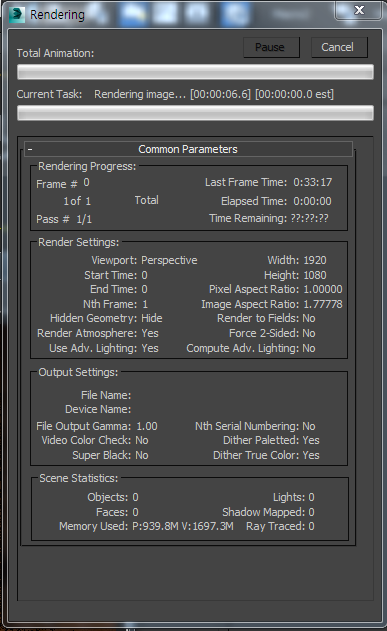
Task: Click the Output Settings group label
Action: coord(78,372)
